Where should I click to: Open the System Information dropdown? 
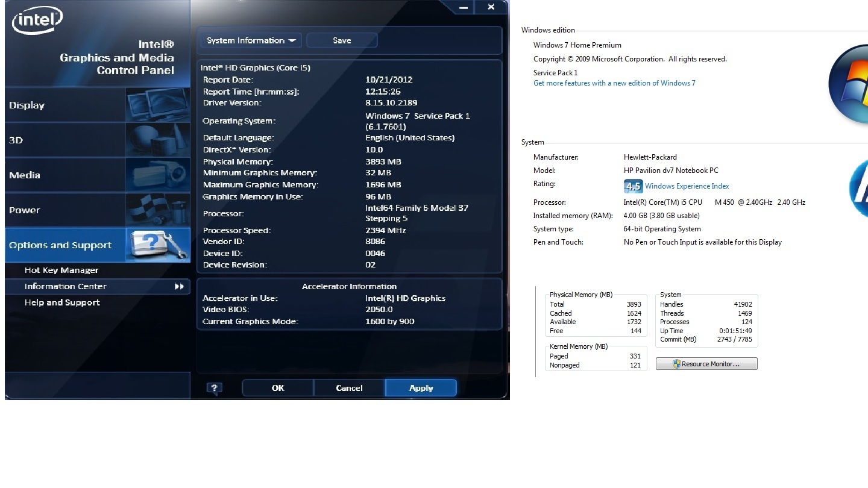(251, 40)
